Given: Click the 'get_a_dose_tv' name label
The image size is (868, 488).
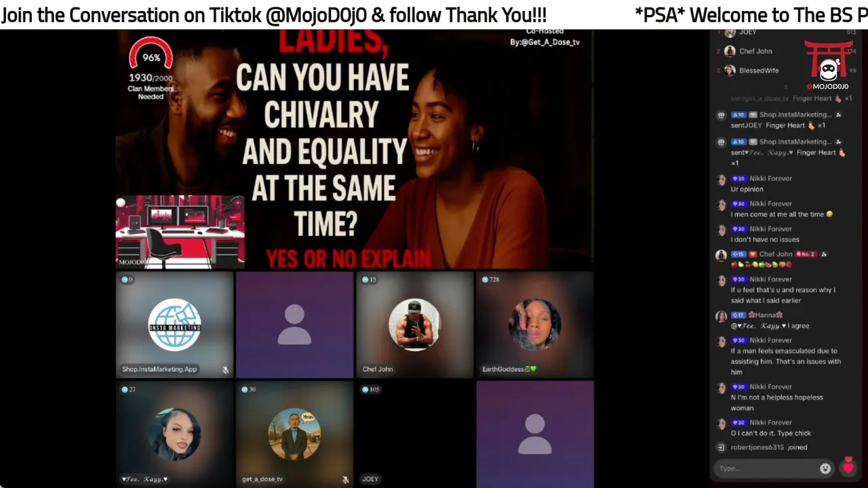Looking at the screenshot, I should tap(262, 479).
